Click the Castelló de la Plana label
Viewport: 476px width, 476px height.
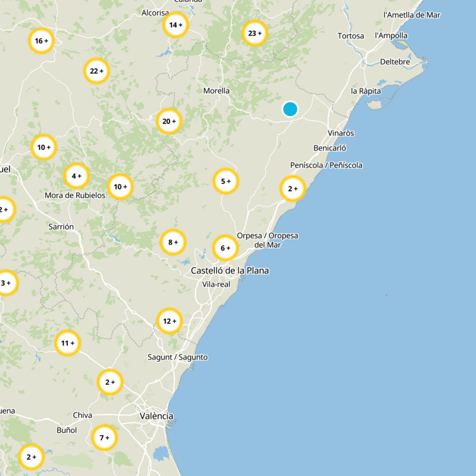click(230, 271)
